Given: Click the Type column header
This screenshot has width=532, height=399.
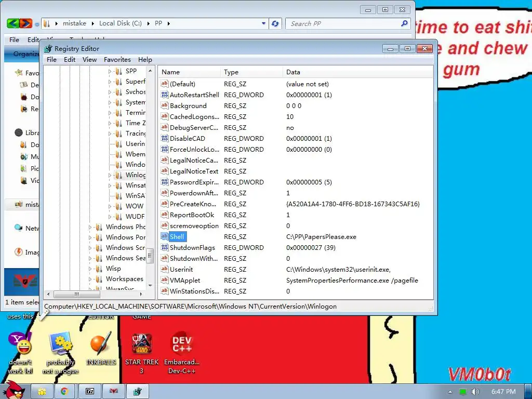Looking at the screenshot, I should click(x=252, y=72).
